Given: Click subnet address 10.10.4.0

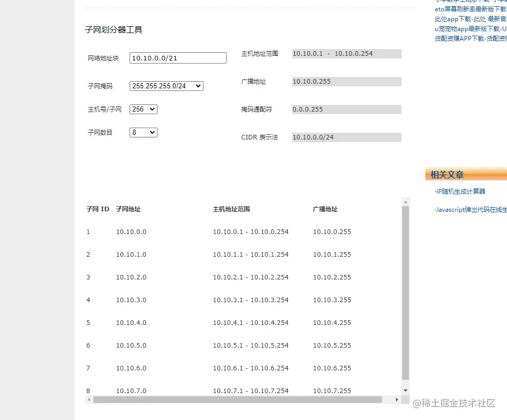Looking at the screenshot, I should (131, 322).
